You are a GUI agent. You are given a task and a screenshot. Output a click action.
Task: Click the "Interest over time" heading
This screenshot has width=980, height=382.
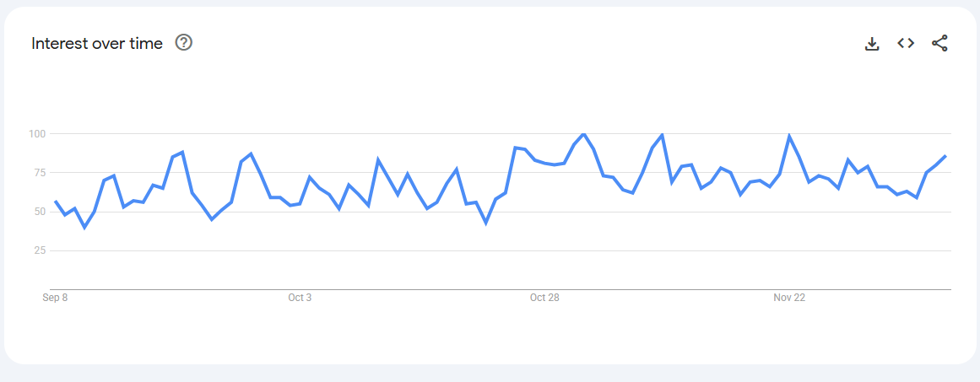pos(97,44)
